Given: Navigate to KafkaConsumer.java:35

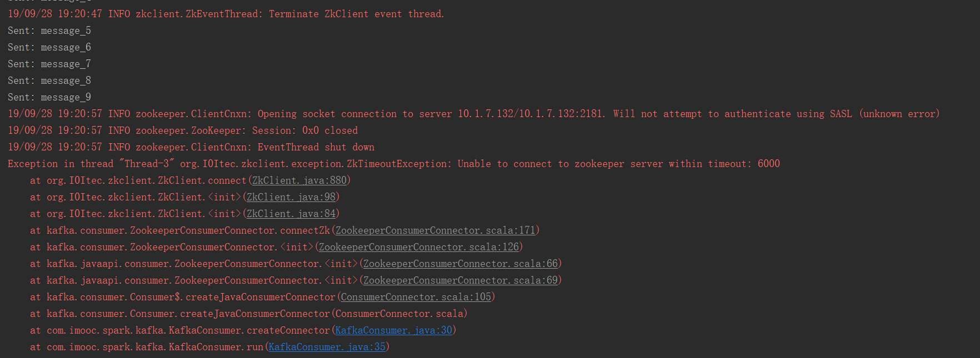Looking at the screenshot, I should click(x=327, y=347).
